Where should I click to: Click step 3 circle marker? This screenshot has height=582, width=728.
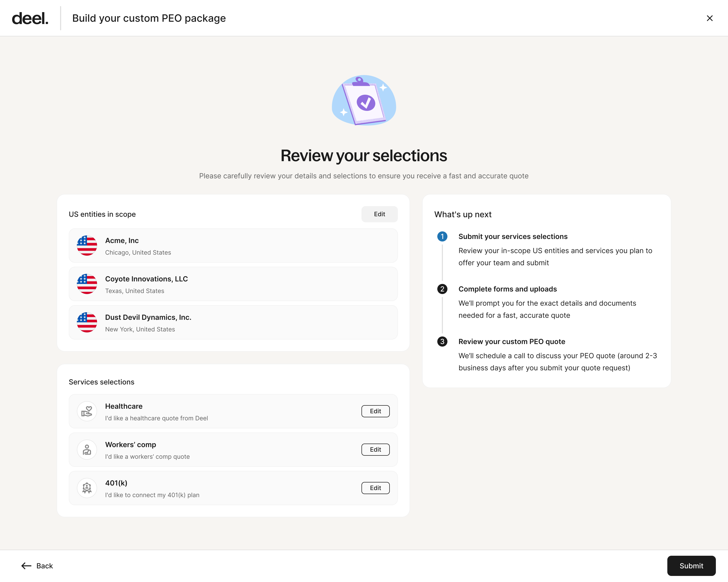[x=442, y=342]
